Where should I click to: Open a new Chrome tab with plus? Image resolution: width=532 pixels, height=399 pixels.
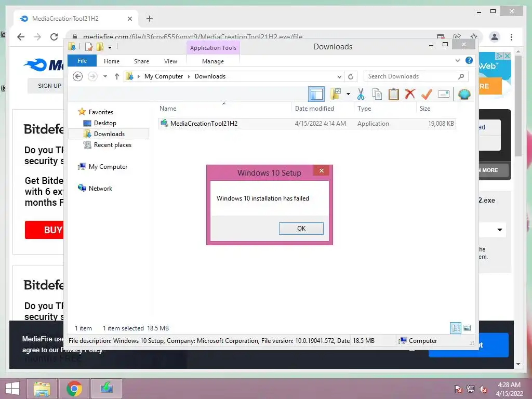pos(150,19)
